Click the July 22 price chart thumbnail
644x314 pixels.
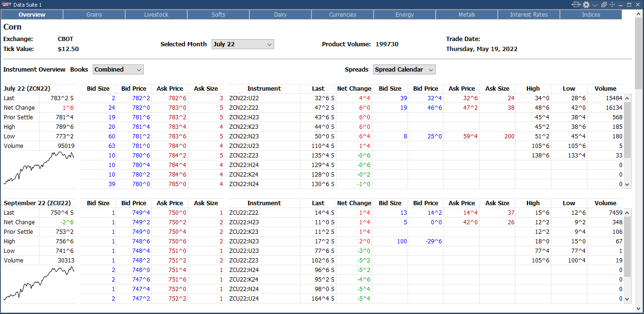(39, 168)
